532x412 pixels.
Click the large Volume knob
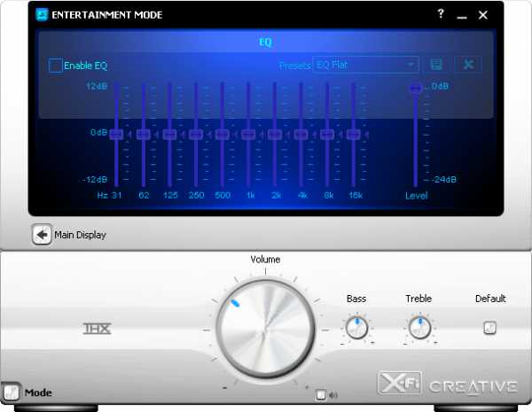(x=266, y=329)
